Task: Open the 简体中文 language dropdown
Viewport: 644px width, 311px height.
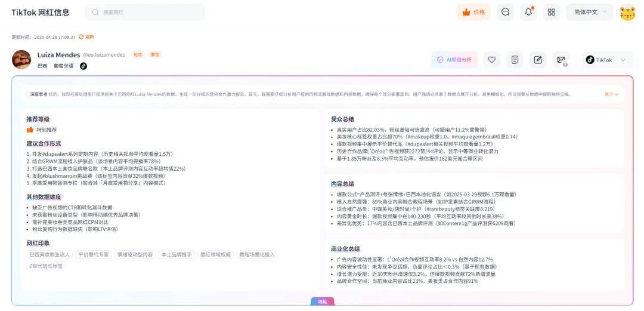Action: click(x=589, y=12)
